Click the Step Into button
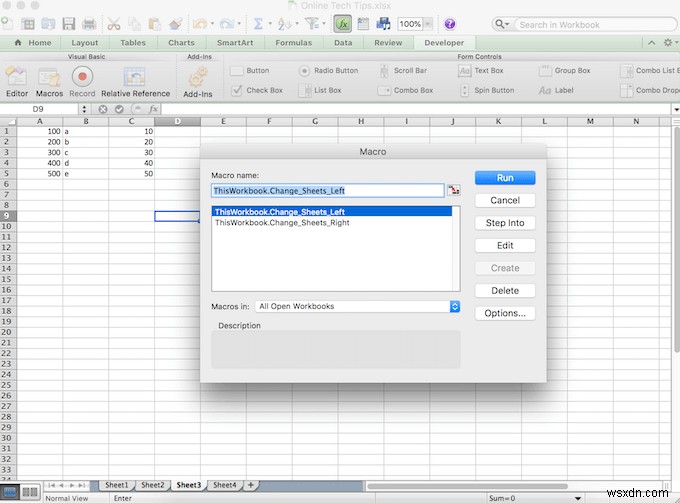The image size is (680, 503). [x=505, y=223]
